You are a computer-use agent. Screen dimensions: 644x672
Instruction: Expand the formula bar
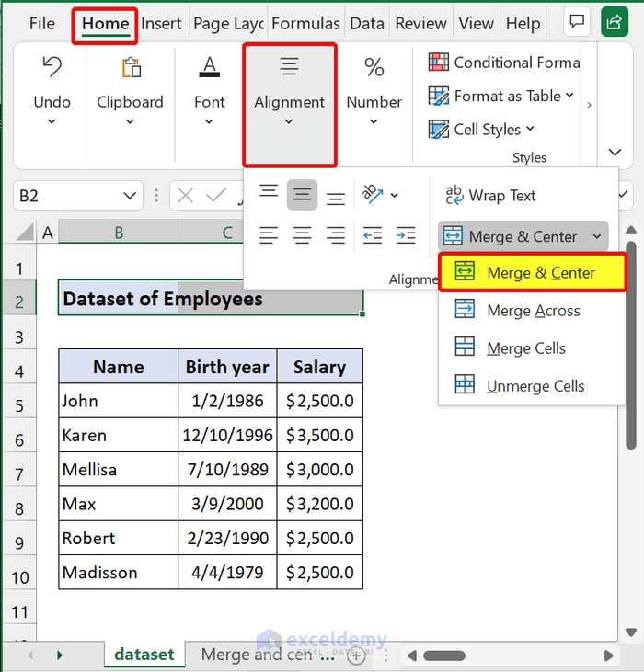coord(624,195)
